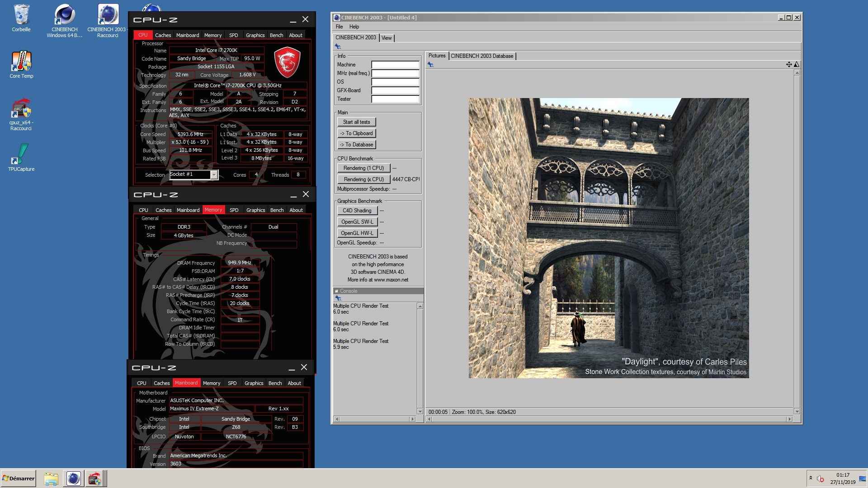Screen dimensions: 868x488
Task: Show hidden tray icons arrow
Action: click(x=811, y=478)
